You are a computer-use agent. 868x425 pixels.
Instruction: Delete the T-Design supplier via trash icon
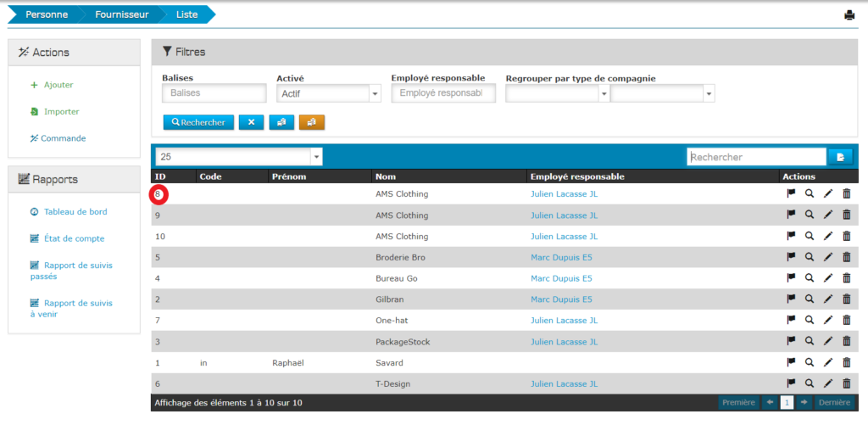846,384
